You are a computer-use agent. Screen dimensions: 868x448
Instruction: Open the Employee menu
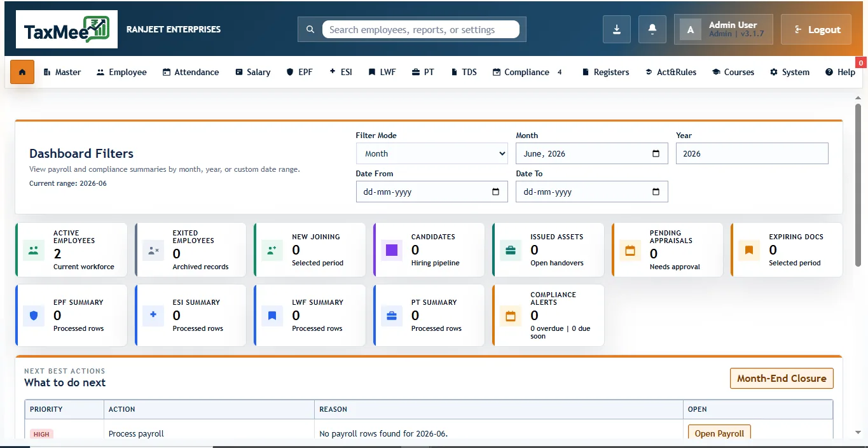121,72
